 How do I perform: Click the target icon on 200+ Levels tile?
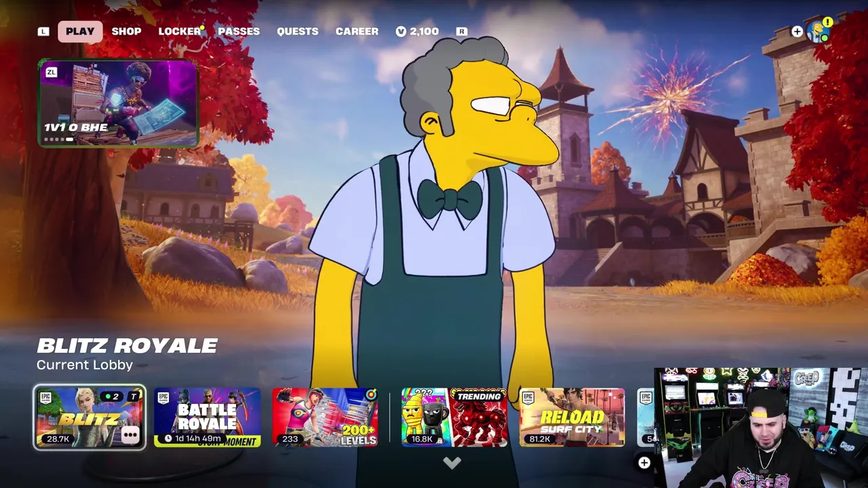click(x=370, y=395)
